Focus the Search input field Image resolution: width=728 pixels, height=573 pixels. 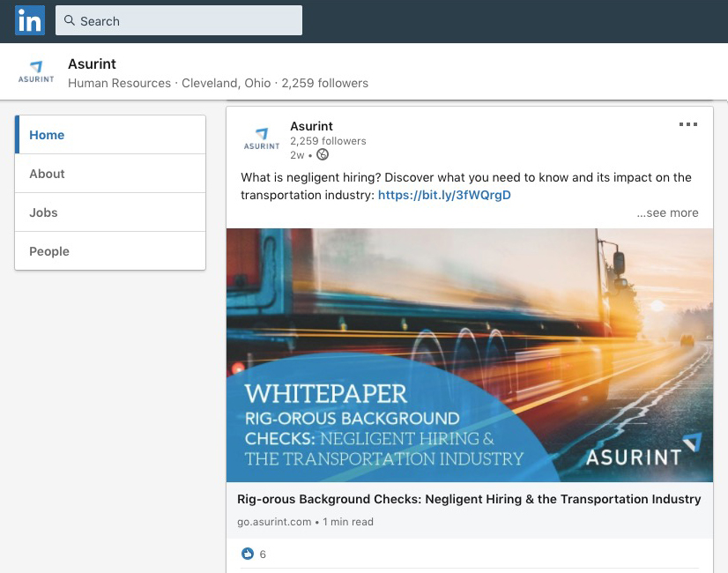pos(179,20)
